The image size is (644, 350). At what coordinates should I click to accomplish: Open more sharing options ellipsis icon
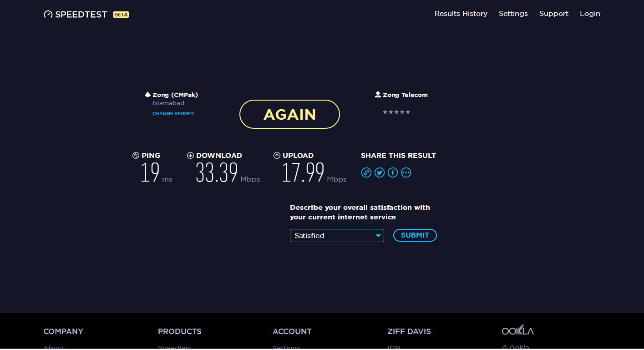406,172
